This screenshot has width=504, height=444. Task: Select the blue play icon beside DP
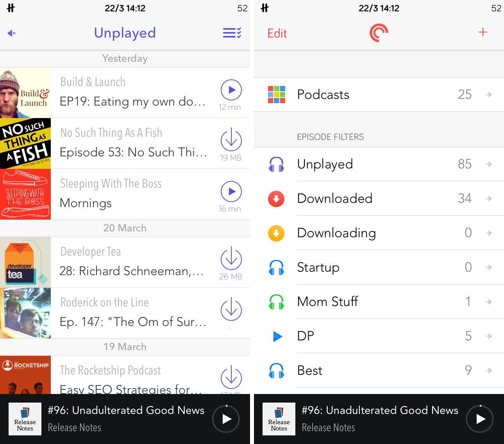click(x=277, y=336)
